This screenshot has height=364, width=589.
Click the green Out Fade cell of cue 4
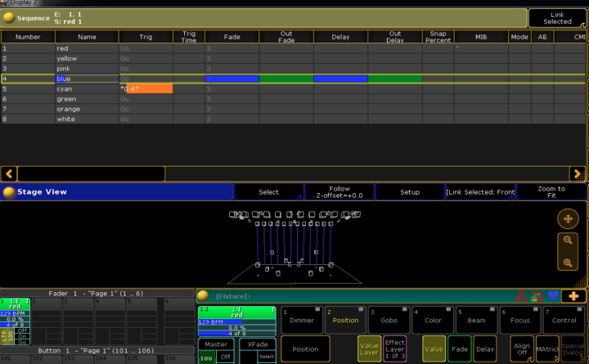[286, 79]
